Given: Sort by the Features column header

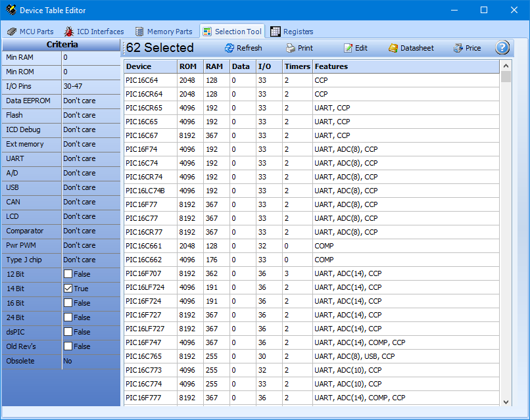Looking at the screenshot, I should 406,66.
